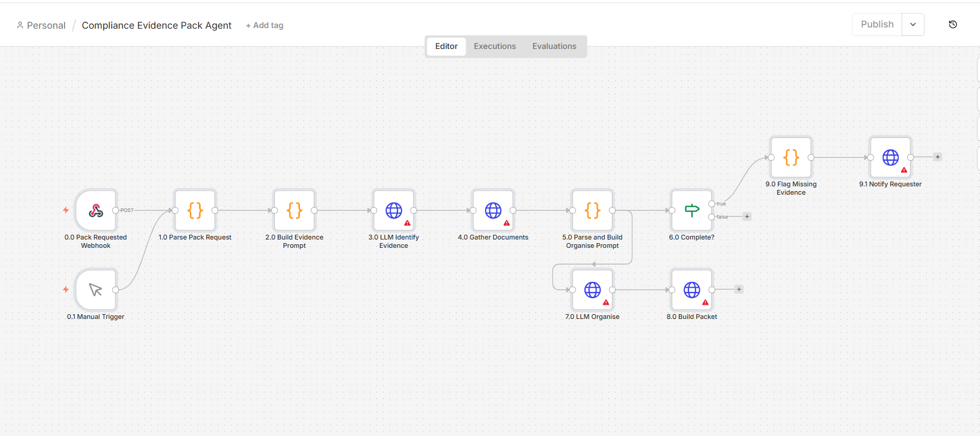Click the 4.0 Gather Documents HTTP node
Screen dimensions: 980x436
493,210
